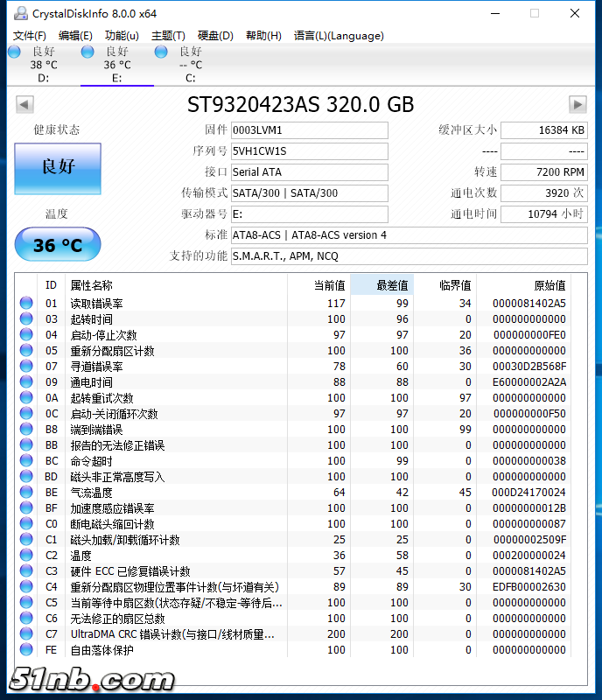Open the 文件(F) menu
This screenshot has height=700, width=602.
[29, 36]
